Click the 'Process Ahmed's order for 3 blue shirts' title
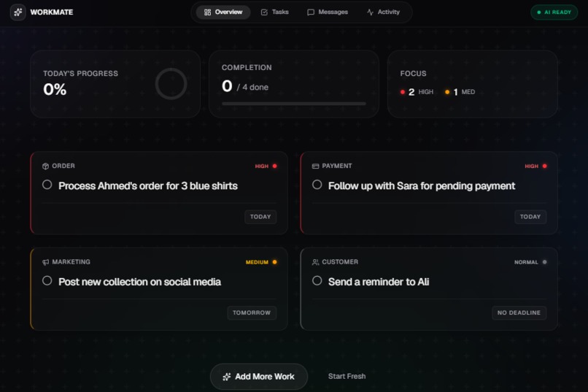The height and width of the screenshot is (392, 588). (x=148, y=185)
